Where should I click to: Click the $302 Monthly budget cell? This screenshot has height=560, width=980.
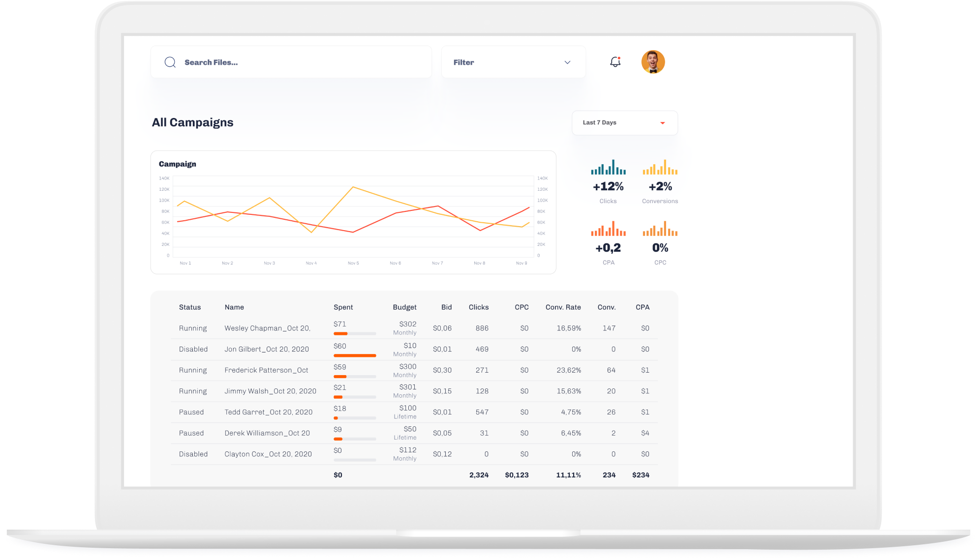pyautogui.click(x=405, y=328)
